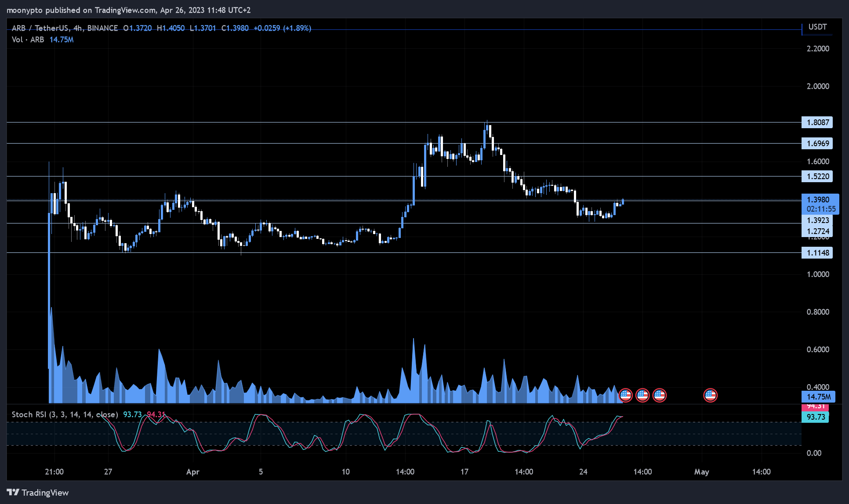Click the Stoch RSI indicator label

pos(65,414)
